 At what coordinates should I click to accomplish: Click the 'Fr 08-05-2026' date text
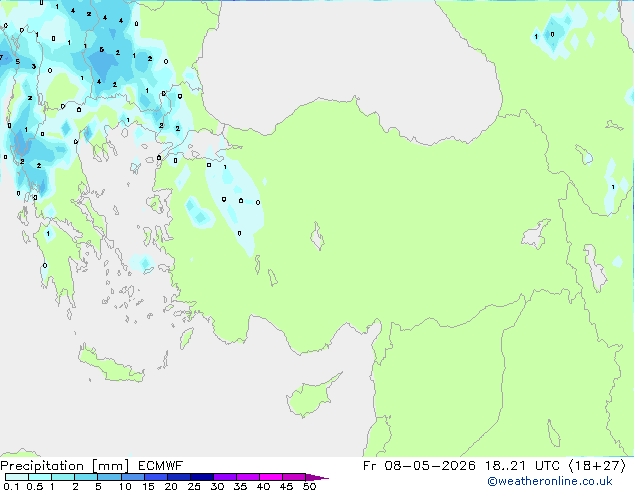pyautogui.click(x=419, y=466)
